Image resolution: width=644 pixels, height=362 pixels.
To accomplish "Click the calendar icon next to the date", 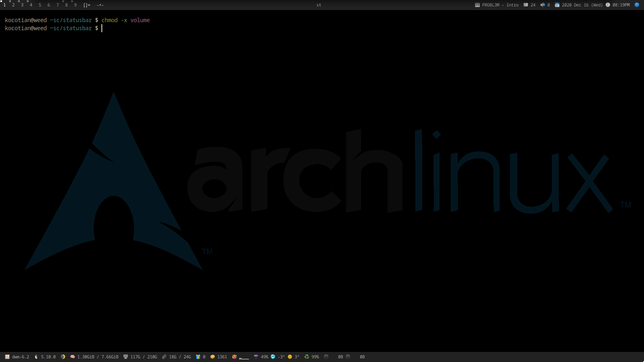I will (x=557, y=5).
